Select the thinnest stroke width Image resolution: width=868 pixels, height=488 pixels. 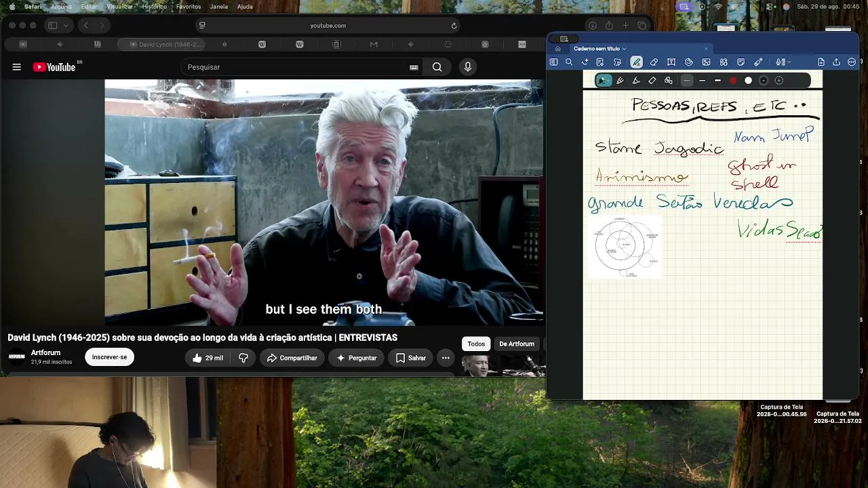(687, 81)
